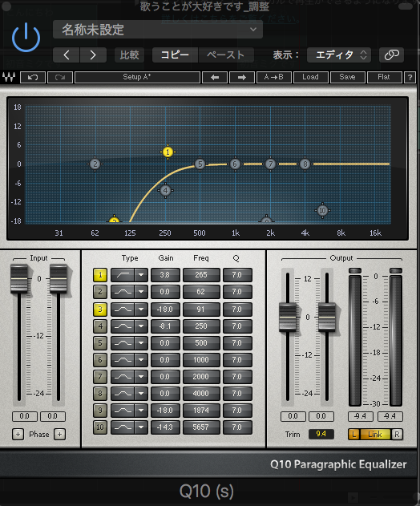Open band 3 filter type dropdown arrow
This screenshot has height=506, width=420.
pos(141,310)
